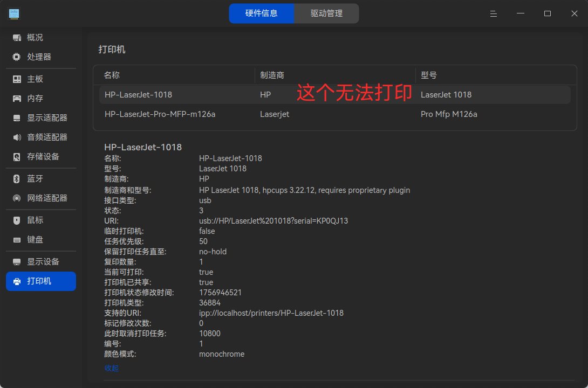Select the 网络适配器 network icon
Image resolution: width=588 pixels, height=388 pixels.
17,198
